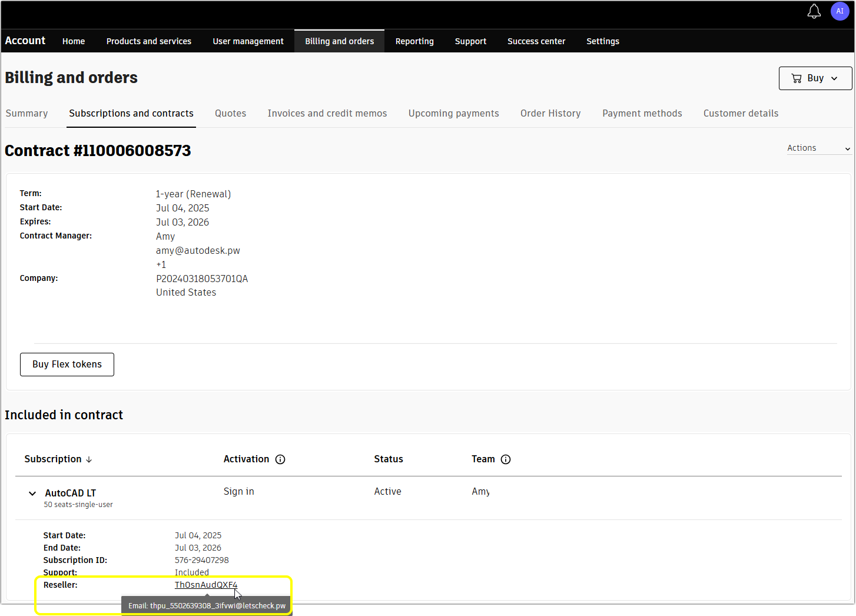Viewport: 856px width, 616px height.
Task: Switch to the Summary tab
Action: click(x=26, y=113)
